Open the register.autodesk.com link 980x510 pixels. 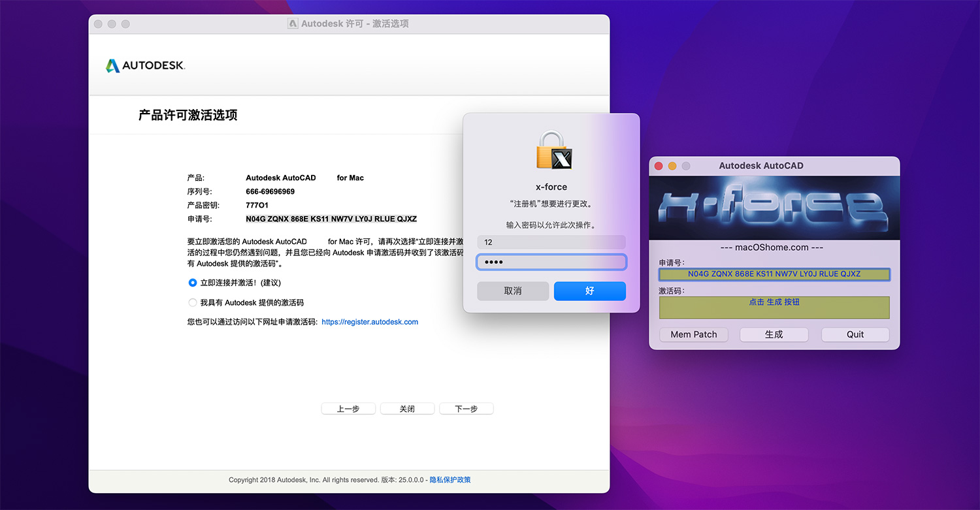tap(370, 321)
